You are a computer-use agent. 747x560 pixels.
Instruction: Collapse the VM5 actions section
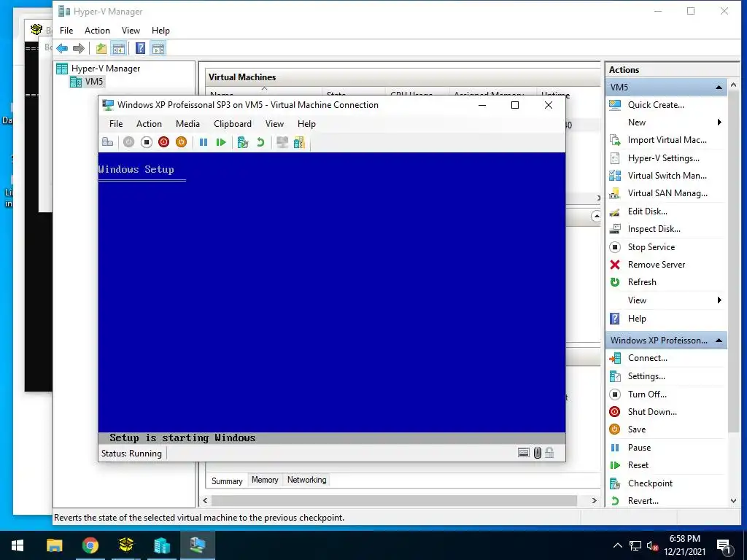pyautogui.click(x=719, y=87)
